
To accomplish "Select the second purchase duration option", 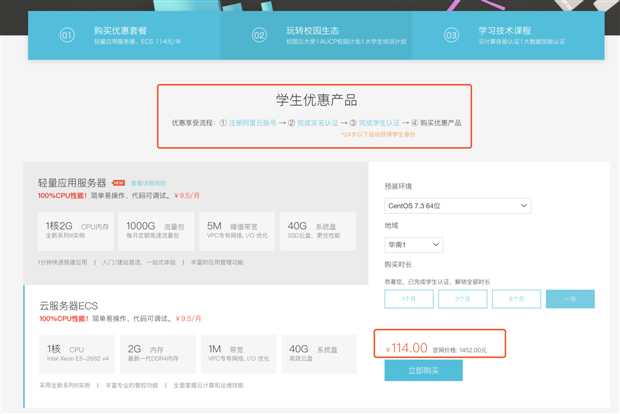I will coord(463,299).
